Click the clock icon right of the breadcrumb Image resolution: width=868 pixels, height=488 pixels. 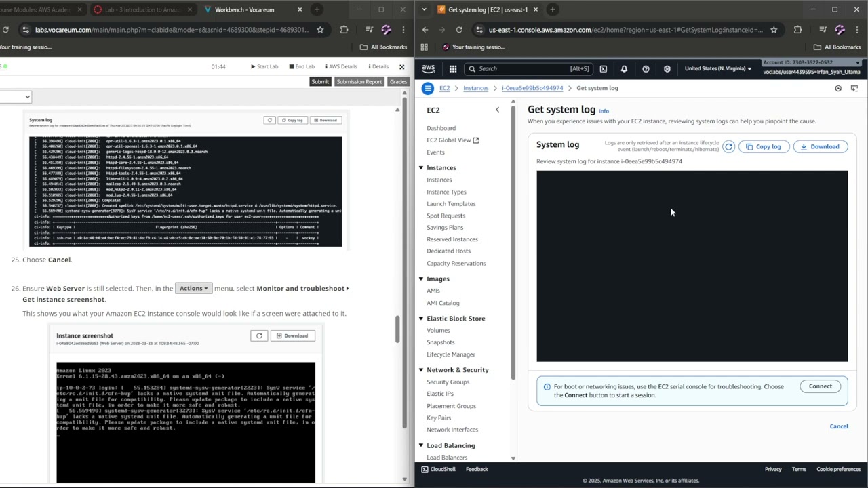tap(838, 88)
